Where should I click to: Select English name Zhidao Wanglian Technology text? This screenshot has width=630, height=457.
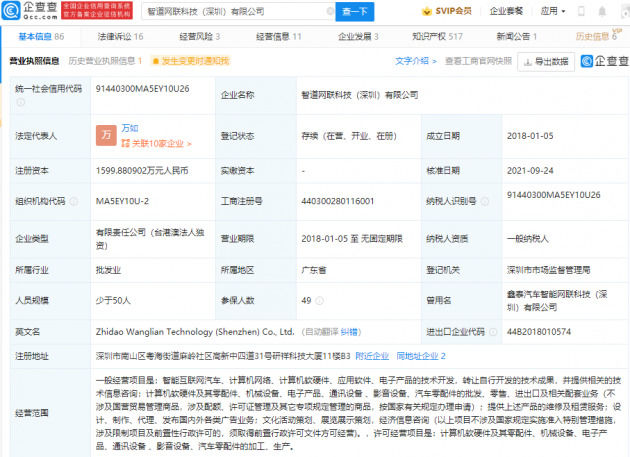(195, 332)
